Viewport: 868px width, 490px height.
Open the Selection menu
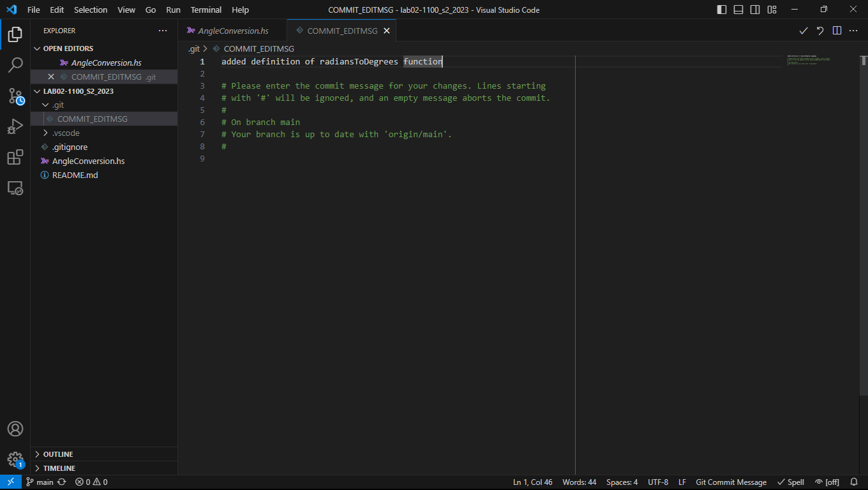click(91, 10)
